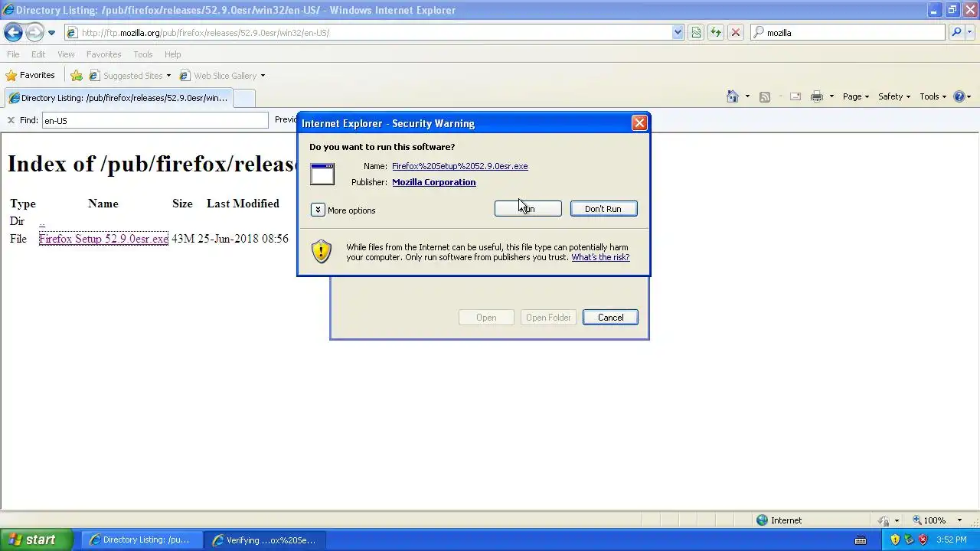
Task: Open the Page command menu
Action: [856, 96]
